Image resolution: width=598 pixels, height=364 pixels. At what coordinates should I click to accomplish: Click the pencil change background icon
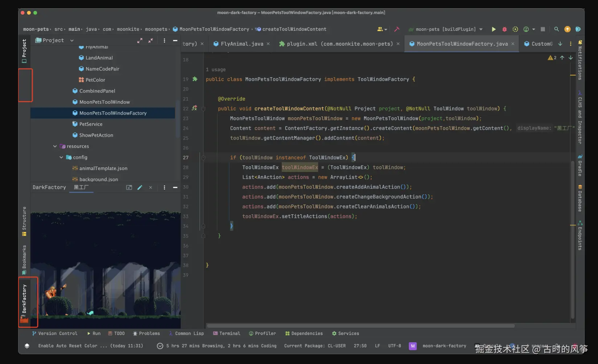pos(140,187)
